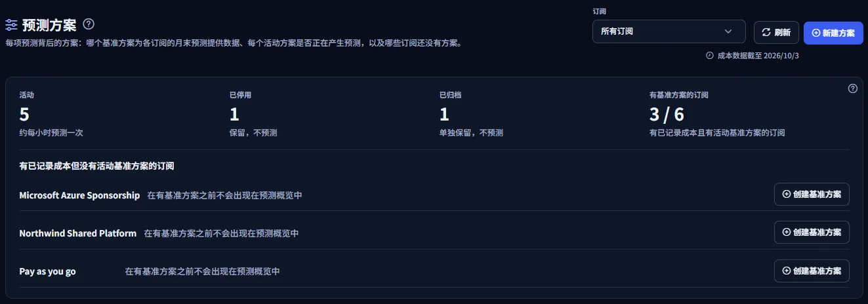Screen dimensions: 868x304
Task: Click the 已停用 count showing 1
Action: coord(234,115)
